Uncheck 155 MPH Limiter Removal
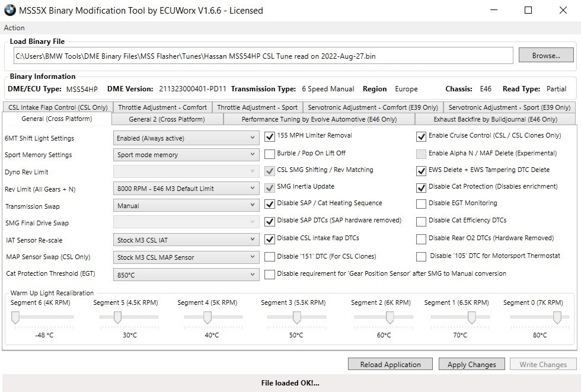Image resolution: width=581 pixels, height=392 pixels. point(270,137)
